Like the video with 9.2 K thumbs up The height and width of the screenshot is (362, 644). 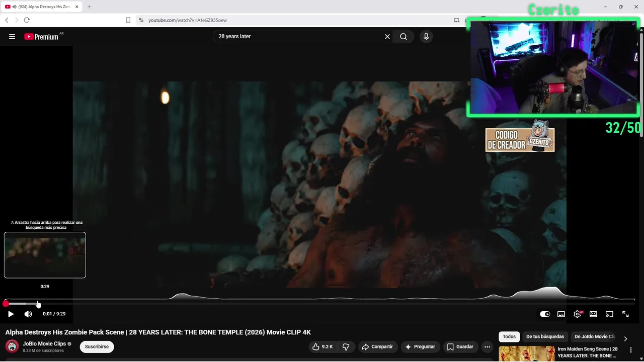(323, 346)
